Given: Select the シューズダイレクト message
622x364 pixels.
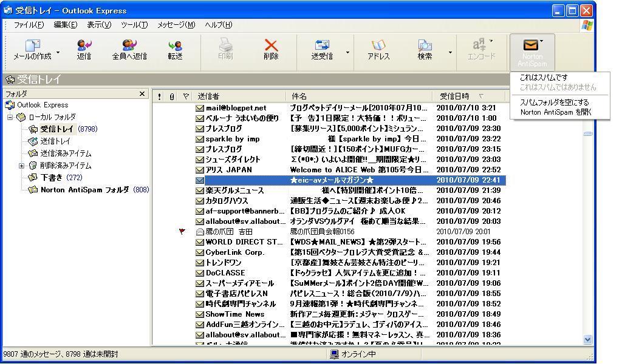Looking at the screenshot, I should point(349,160).
